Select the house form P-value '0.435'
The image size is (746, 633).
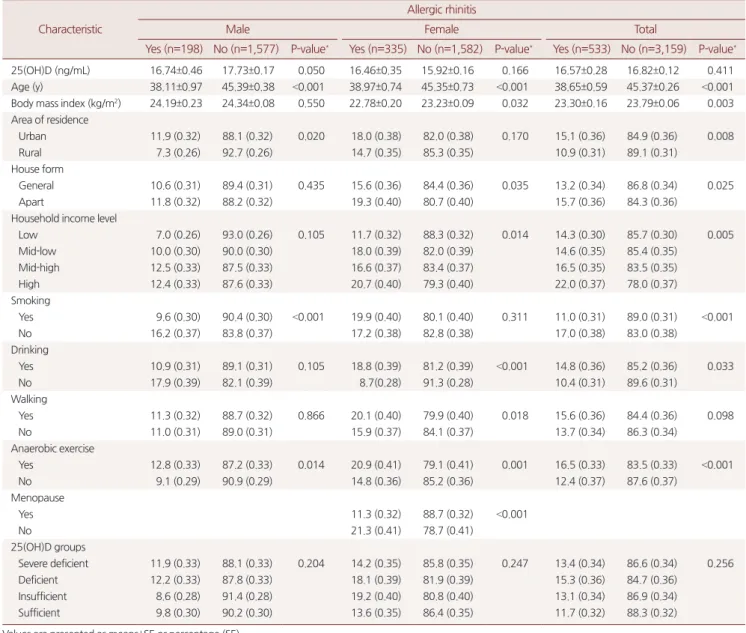(x=311, y=186)
